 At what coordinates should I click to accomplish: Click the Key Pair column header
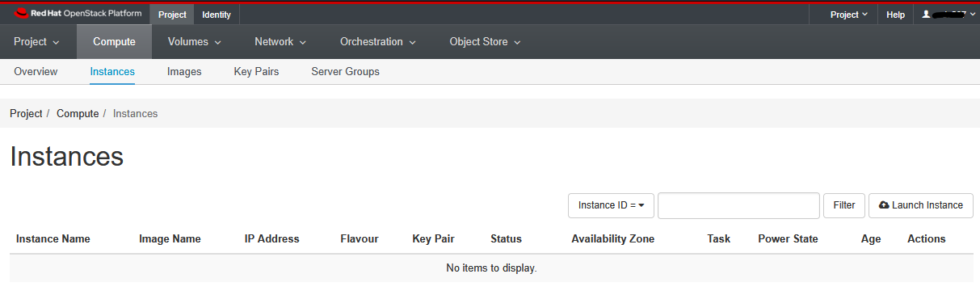click(x=433, y=239)
